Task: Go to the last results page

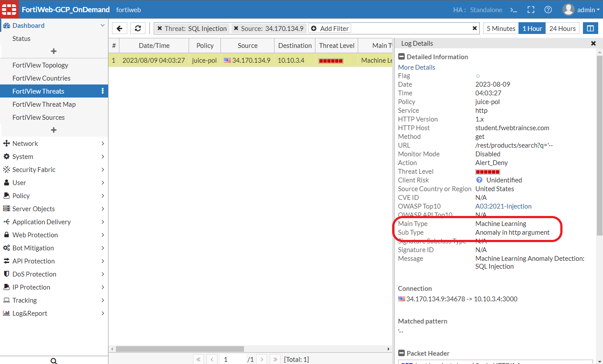Action: [275, 359]
